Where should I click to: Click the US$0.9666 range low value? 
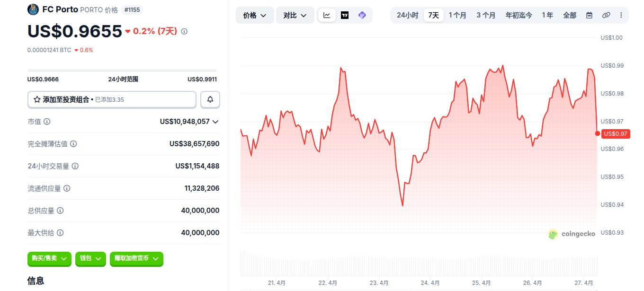tap(43, 79)
